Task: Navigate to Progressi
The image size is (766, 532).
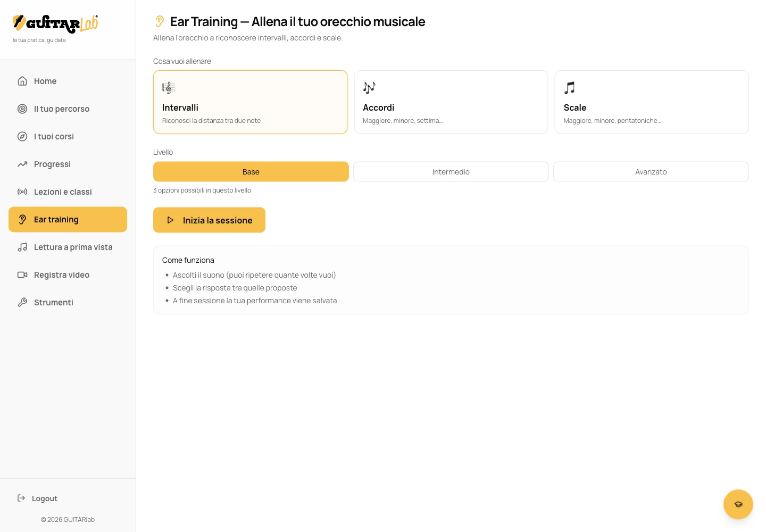Action: (x=68, y=164)
